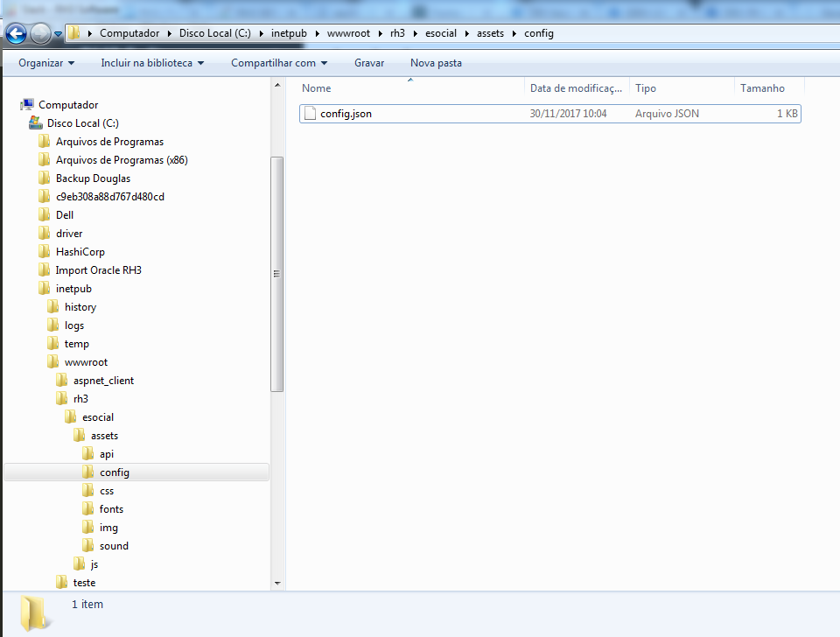The image size is (840, 637).
Task: Click inetpub in the address breadcrumb
Action: tap(290, 33)
